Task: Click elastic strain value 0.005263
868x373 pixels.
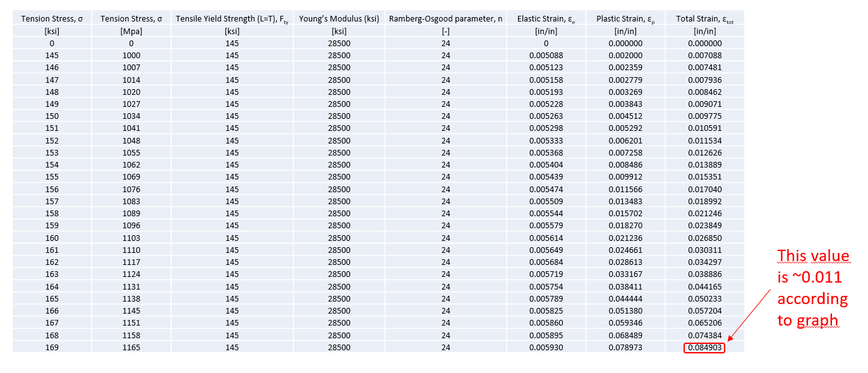Action: click(546, 116)
